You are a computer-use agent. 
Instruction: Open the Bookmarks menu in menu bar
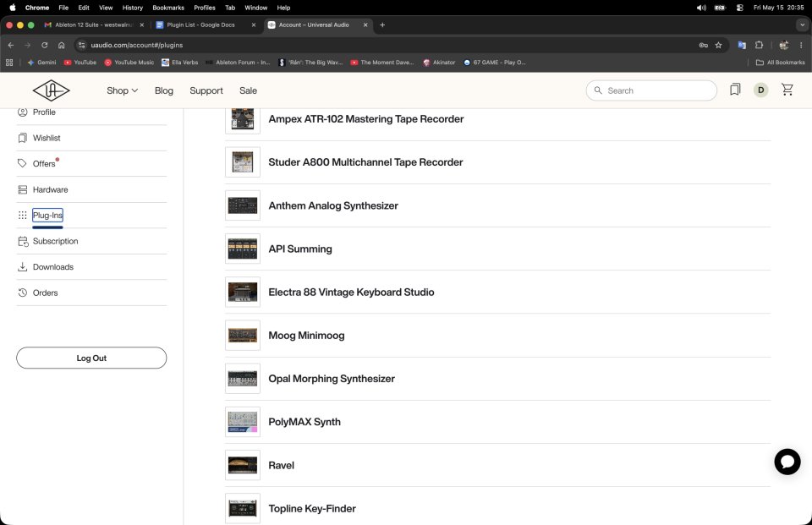coord(168,8)
